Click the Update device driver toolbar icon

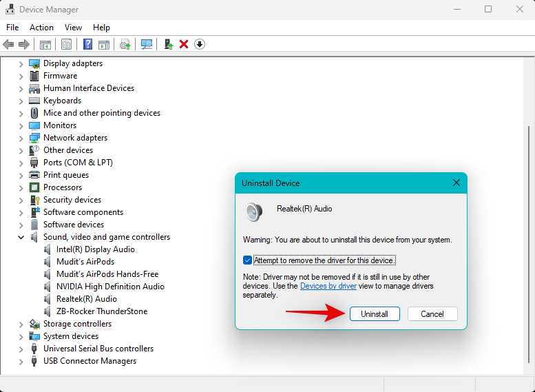(125, 44)
